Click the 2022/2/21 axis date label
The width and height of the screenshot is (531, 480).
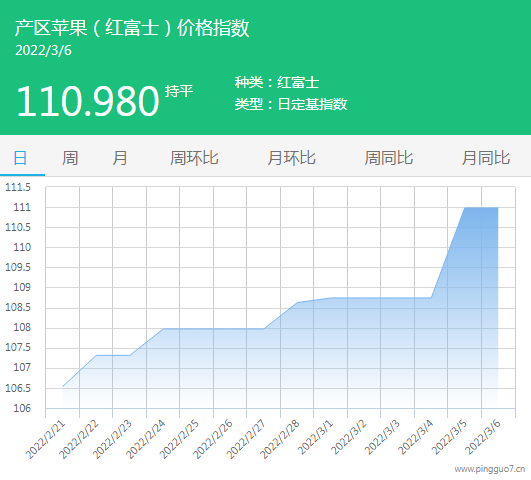(45, 439)
